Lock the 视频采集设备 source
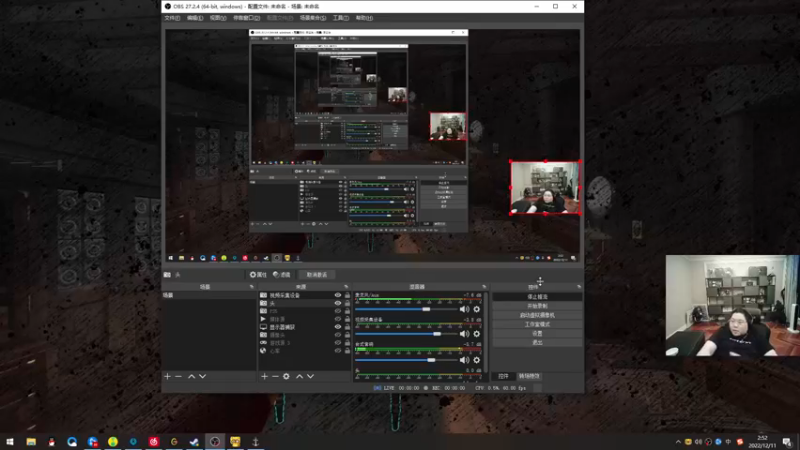Viewport: 800px width, 450px height. [347, 295]
